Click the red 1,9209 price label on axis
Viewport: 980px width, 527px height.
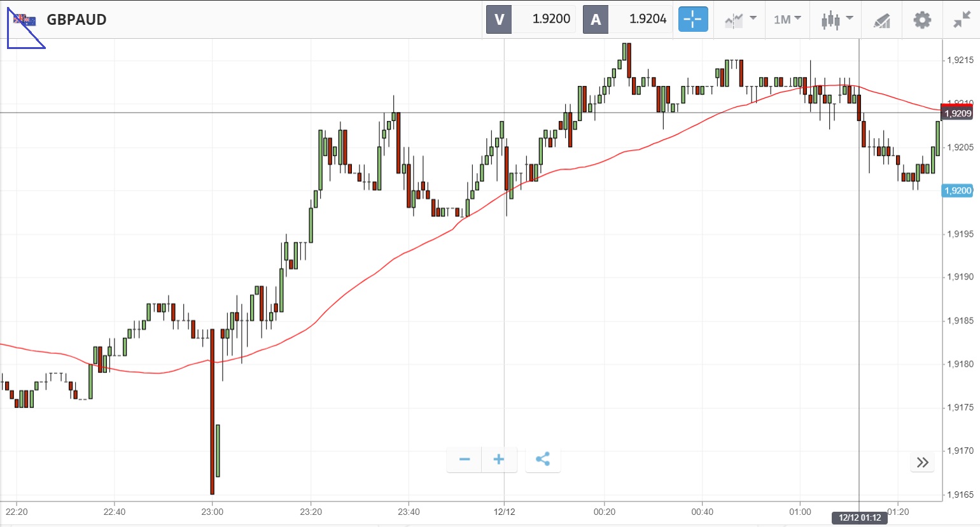pyautogui.click(x=957, y=113)
